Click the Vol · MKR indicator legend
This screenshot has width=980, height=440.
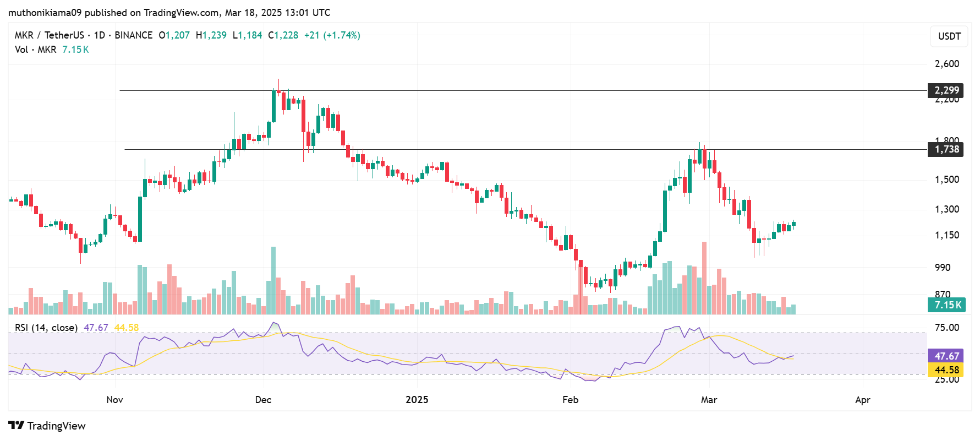coord(35,50)
